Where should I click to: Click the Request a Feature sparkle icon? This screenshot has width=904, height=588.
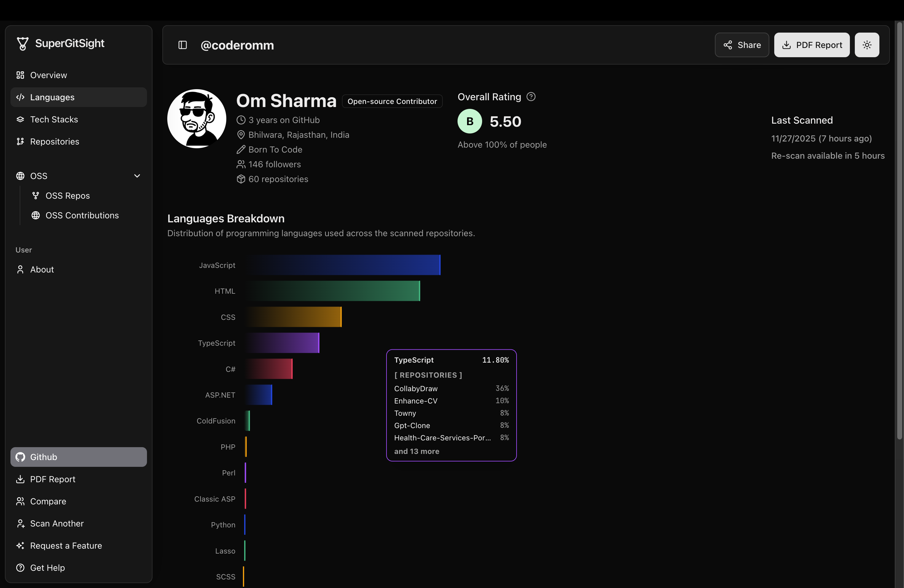pyautogui.click(x=21, y=546)
